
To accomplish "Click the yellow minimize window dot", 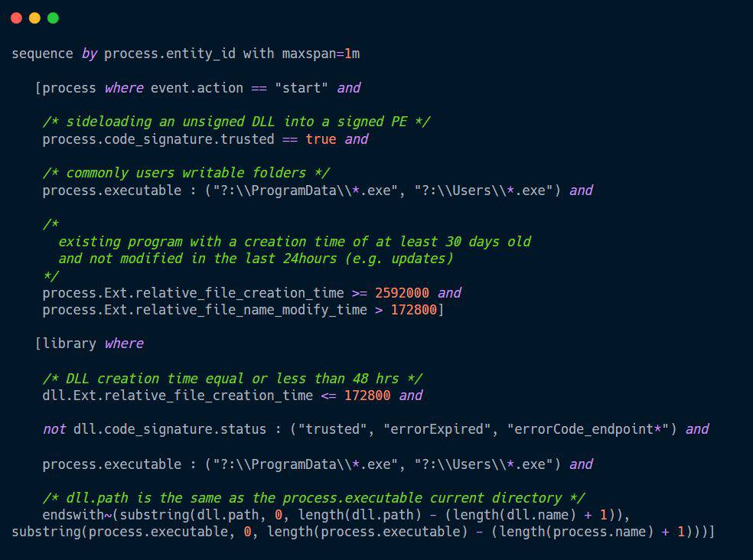I will [34, 18].
